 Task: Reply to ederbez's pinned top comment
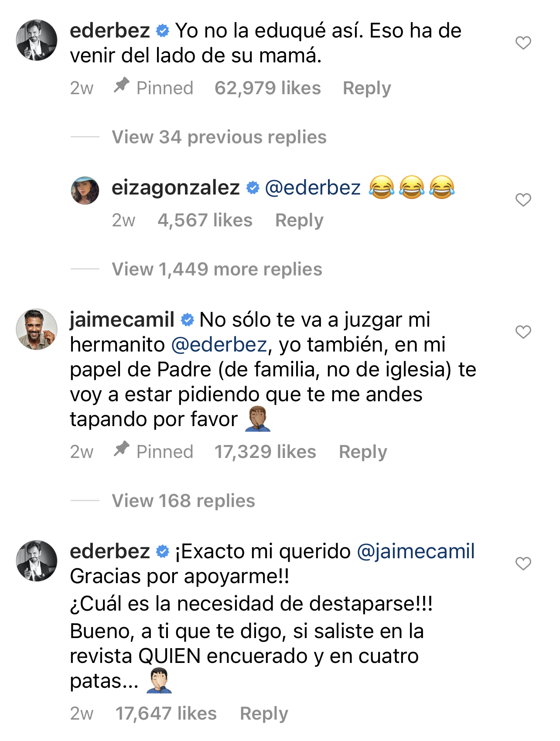pyautogui.click(x=367, y=88)
